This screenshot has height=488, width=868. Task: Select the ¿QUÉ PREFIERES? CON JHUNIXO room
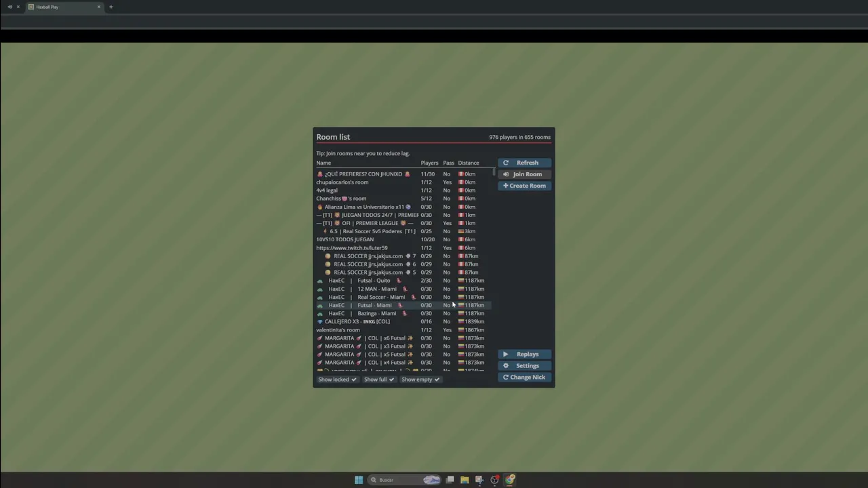coord(403,174)
